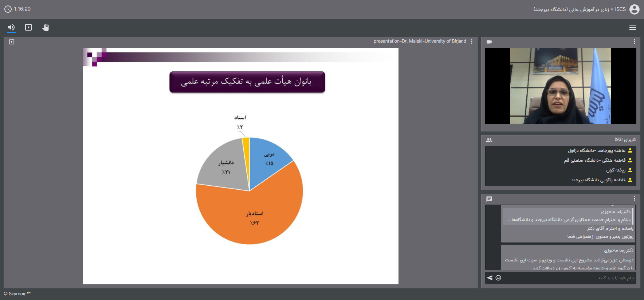Open the emoji picker smiley icon

click(x=498, y=278)
